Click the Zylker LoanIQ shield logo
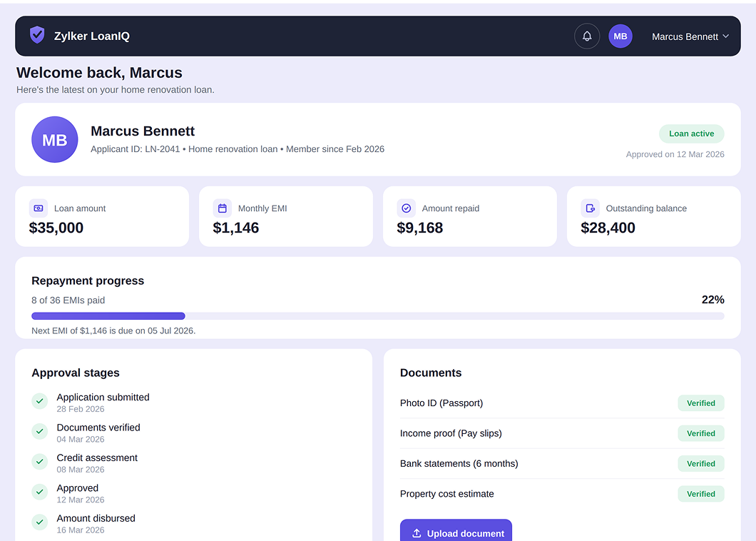 pyautogui.click(x=37, y=35)
